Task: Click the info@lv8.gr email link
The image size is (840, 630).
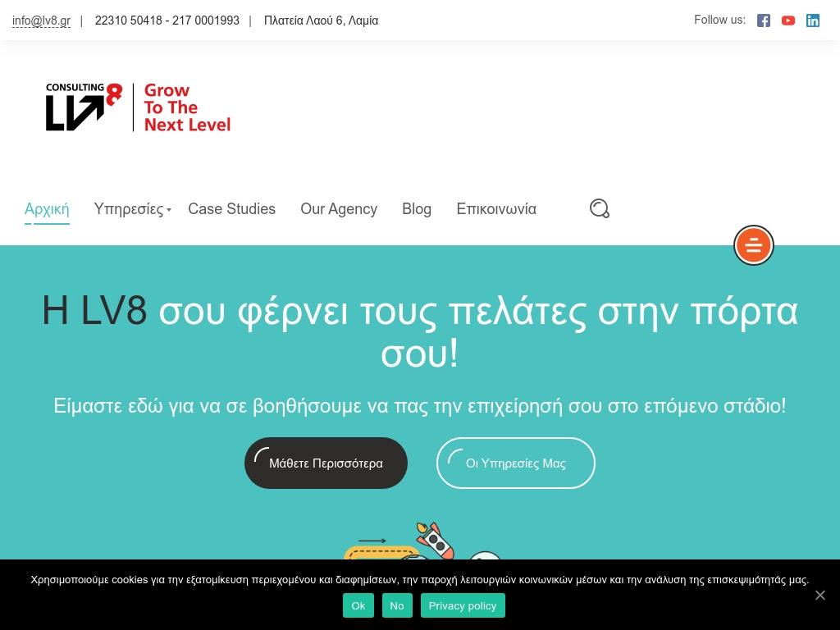Action: [41, 21]
